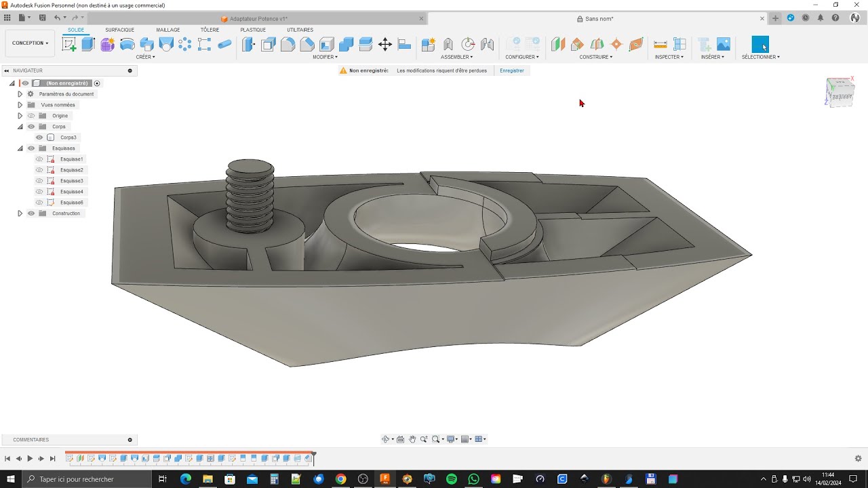The width and height of the screenshot is (868, 488).
Task: Choose the Create Form purple icon
Action: click(107, 45)
